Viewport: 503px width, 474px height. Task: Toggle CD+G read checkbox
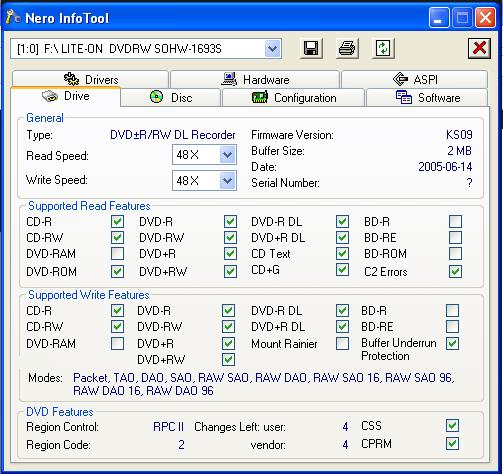pos(342,270)
